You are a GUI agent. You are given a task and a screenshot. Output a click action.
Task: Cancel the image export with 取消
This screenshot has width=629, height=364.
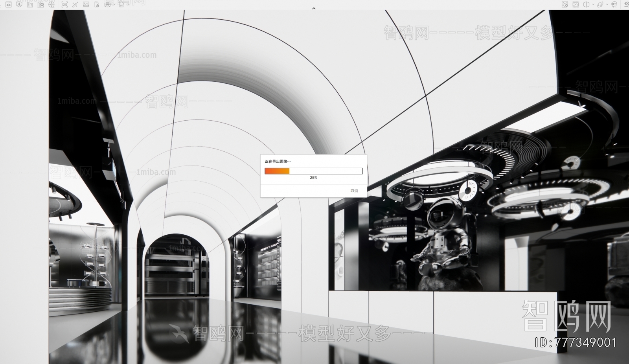click(354, 191)
